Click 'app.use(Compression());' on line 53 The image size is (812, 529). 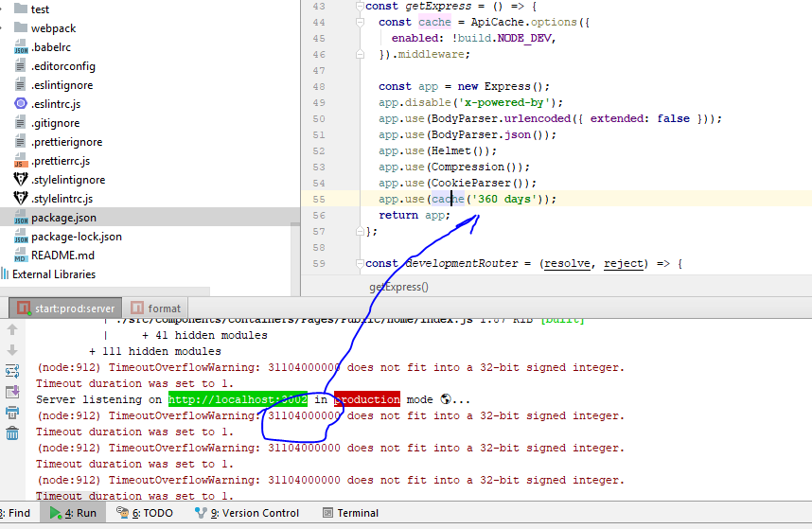(x=454, y=167)
